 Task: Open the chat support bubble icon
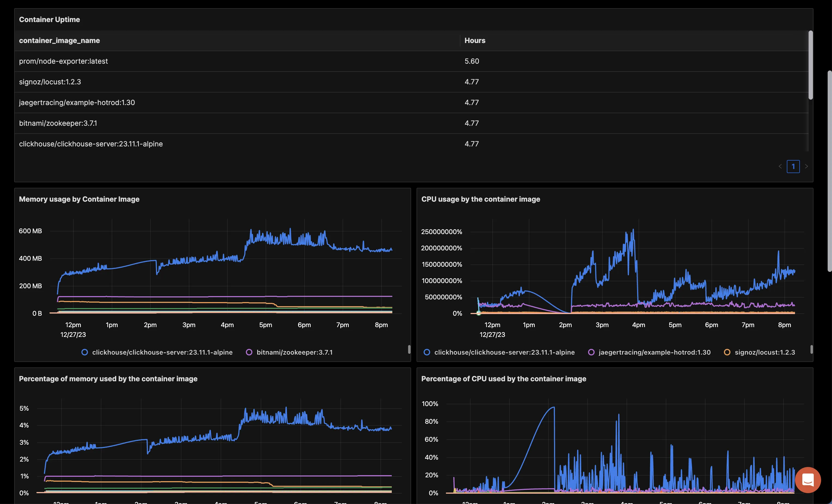[x=808, y=480]
